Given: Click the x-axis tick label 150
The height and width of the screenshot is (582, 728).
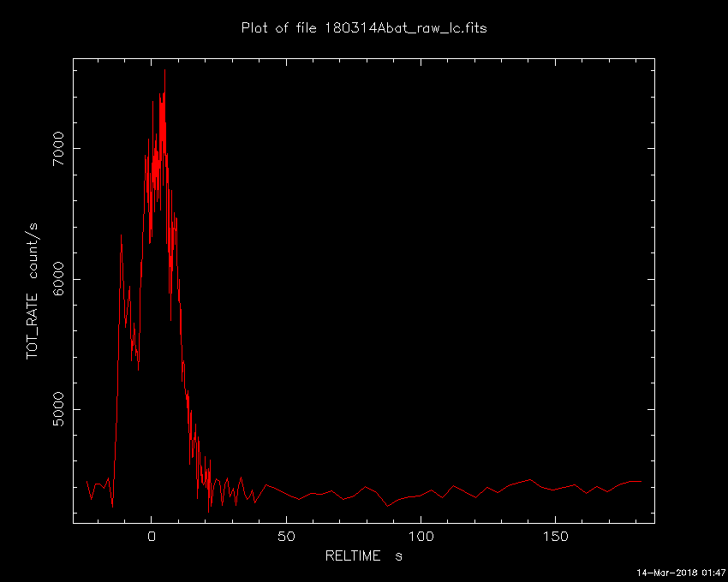Looking at the screenshot, I should tap(555, 537).
